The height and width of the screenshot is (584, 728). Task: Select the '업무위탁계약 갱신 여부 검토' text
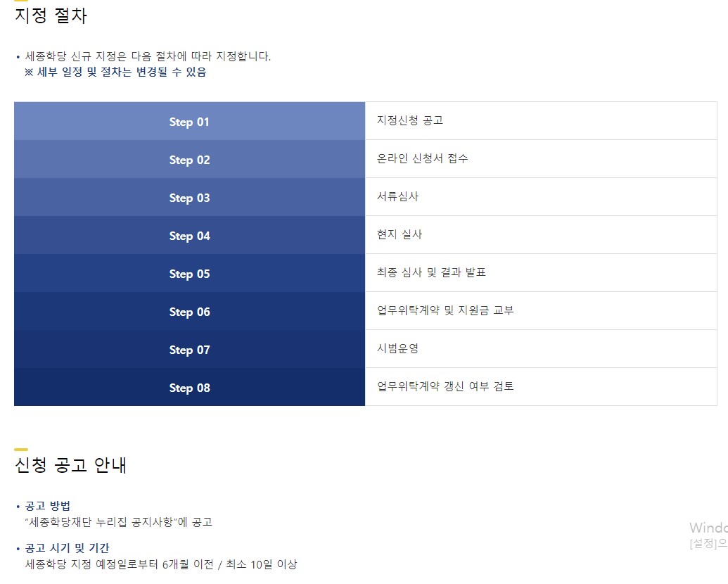point(445,386)
